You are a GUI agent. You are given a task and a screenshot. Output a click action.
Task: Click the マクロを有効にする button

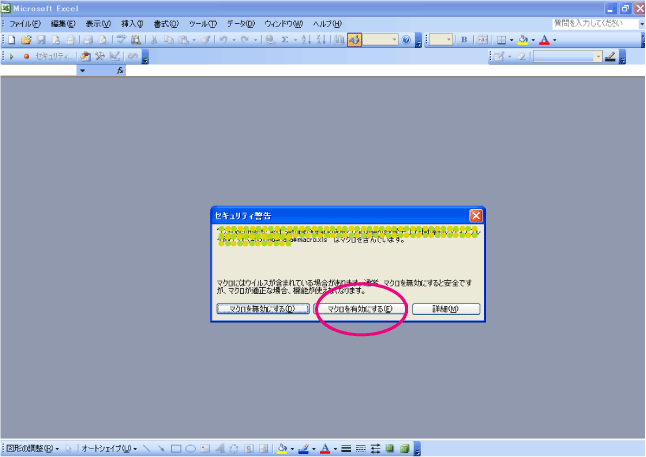[353, 309]
